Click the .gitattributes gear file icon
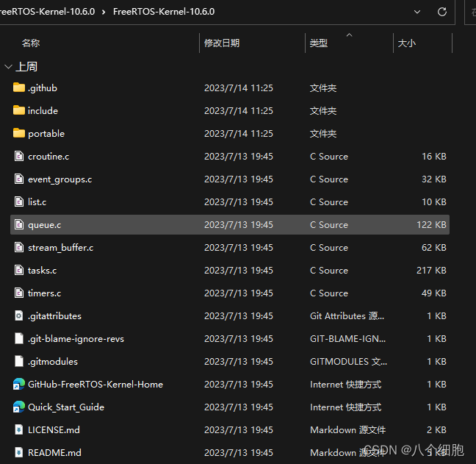This screenshot has height=464, width=476. (x=19, y=315)
